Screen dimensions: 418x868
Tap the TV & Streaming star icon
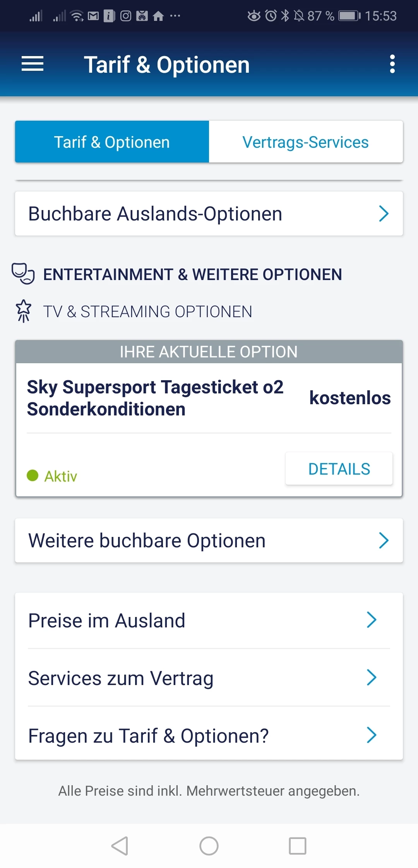[x=24, y=311]
